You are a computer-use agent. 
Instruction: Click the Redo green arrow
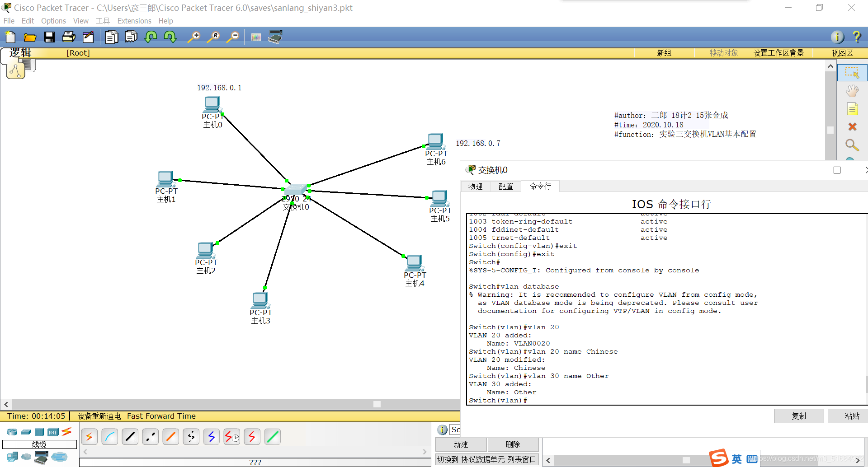[x=170, y=37]
